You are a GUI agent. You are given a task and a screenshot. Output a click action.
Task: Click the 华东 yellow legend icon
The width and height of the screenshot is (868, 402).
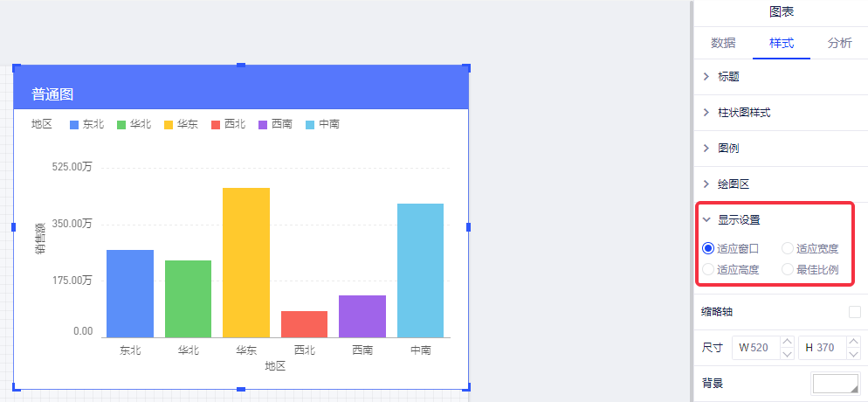(169, 124)
